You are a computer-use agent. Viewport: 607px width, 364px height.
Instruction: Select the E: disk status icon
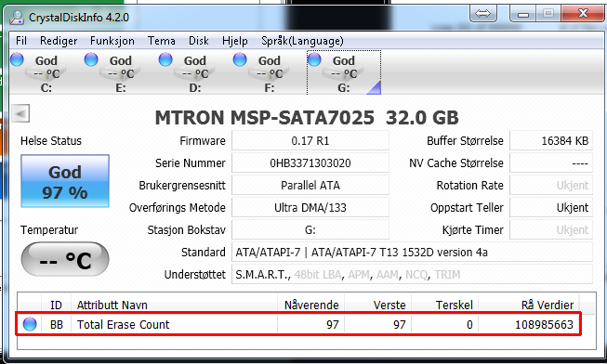pos(91,60)
